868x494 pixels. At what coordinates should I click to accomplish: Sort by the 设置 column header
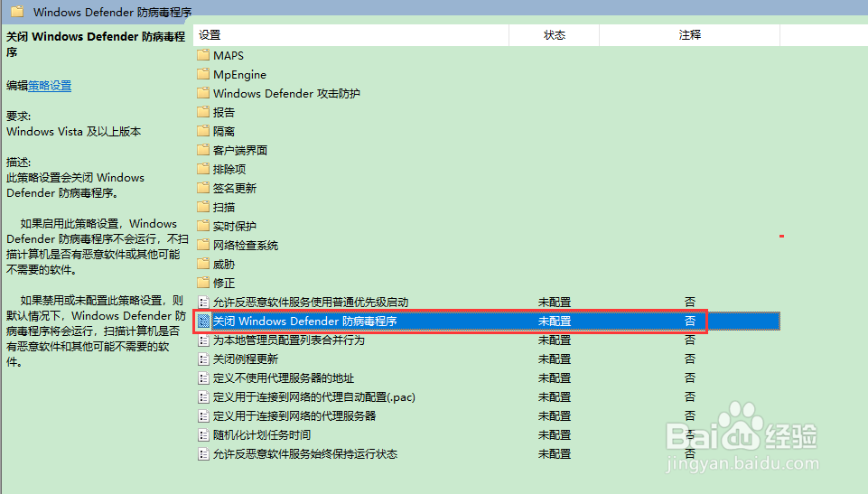351,35
